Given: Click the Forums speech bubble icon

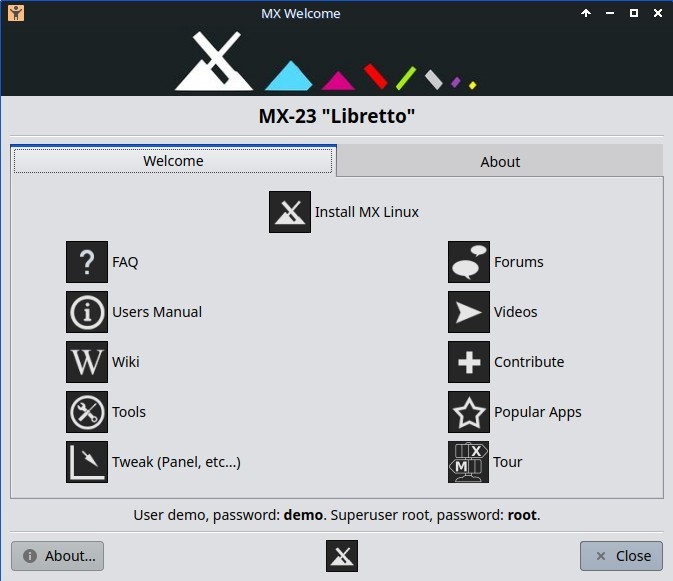Looking at the screenshot, I should coord(468,262).
